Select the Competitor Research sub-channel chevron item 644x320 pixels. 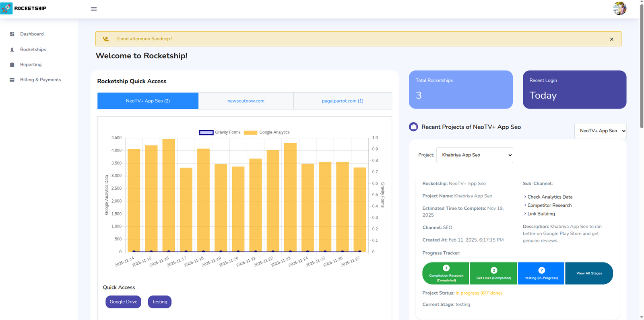(x=549, y=205)
